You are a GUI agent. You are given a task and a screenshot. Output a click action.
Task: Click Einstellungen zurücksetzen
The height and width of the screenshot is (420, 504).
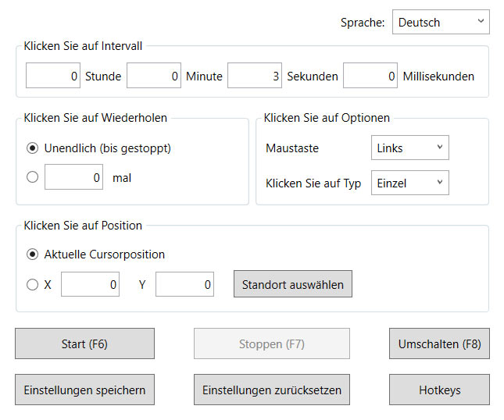coord(271,390)
